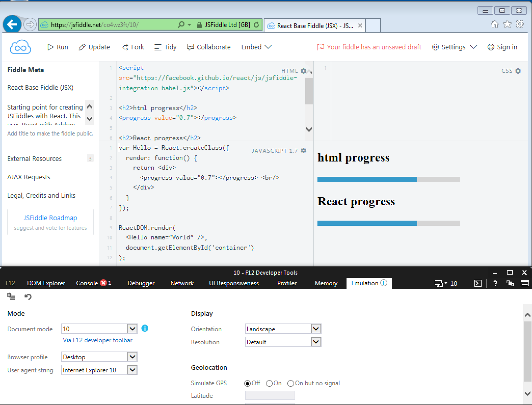The width and height of the screenshot is (532, 405).
Task: Open the IE favorites star icon
Action: click(507, 24)
